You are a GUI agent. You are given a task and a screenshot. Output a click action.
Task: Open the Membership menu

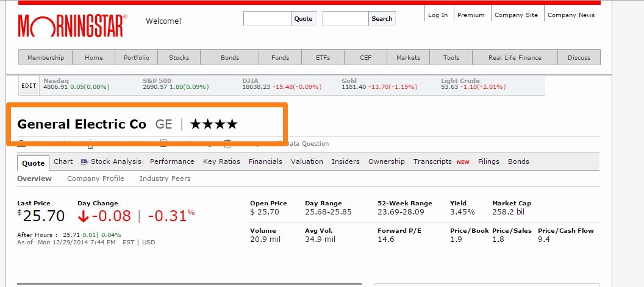(46, 57)
